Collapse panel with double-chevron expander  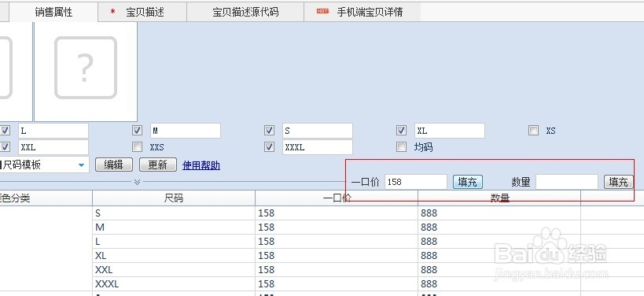coord(137,182)
